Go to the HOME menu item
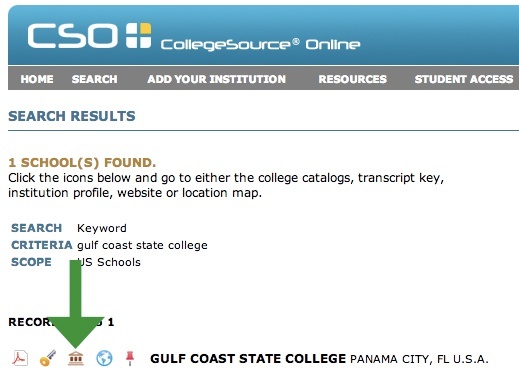 [x=37, y=79]
